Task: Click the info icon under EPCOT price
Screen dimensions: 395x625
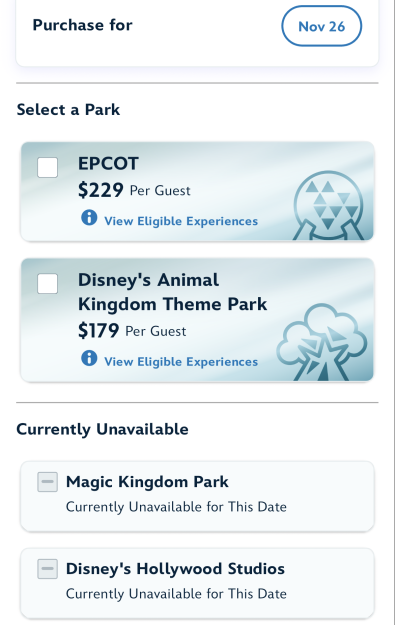Action: point(89,218)
